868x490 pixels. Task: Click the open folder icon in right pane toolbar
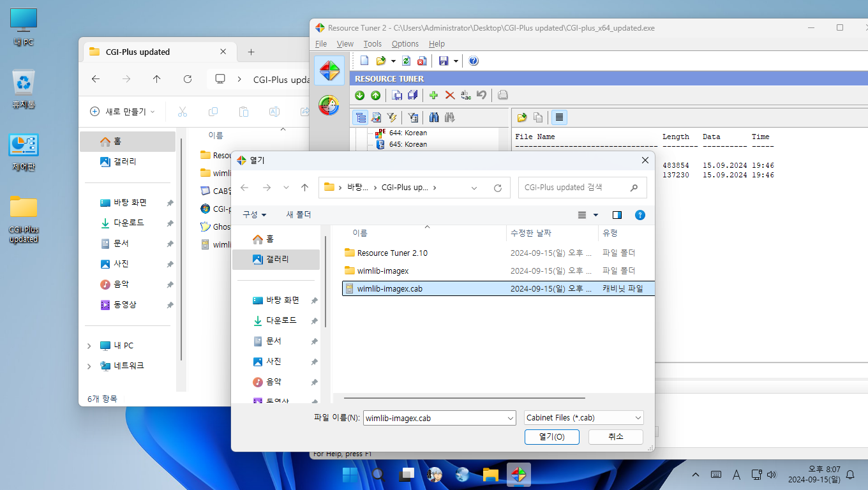point(522,117)
